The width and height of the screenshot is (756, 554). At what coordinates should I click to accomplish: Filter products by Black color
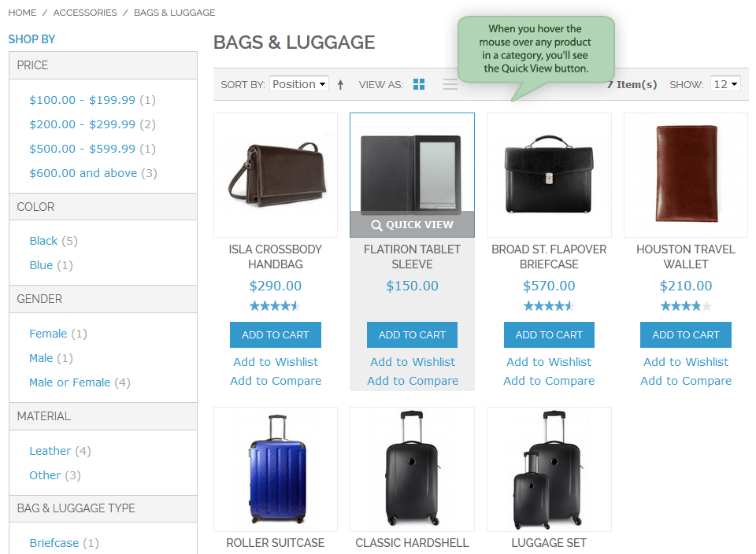(x=43, y=241)
